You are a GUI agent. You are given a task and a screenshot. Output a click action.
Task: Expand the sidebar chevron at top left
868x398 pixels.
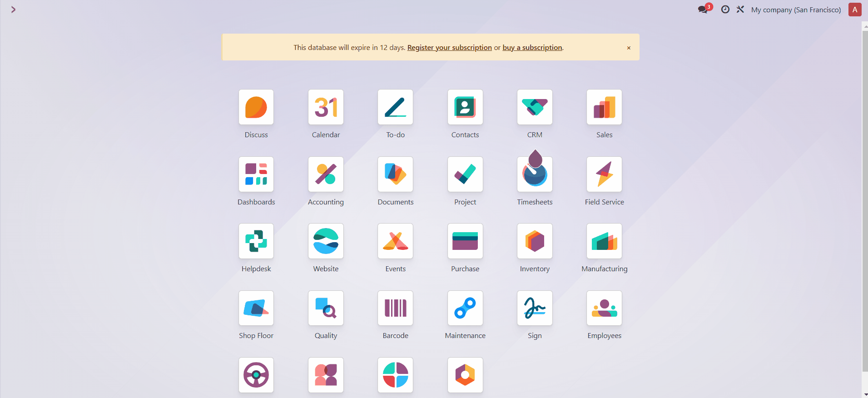click(x=13, y=10)
